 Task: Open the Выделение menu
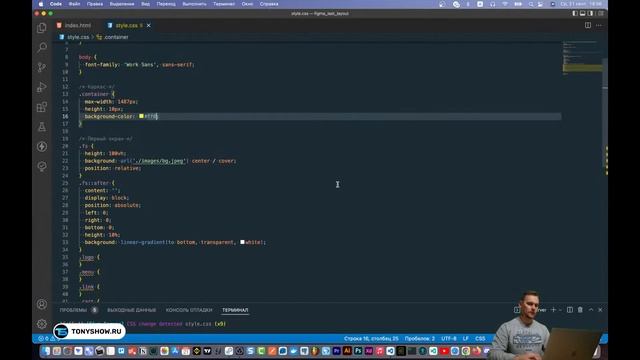pos(122,4)
